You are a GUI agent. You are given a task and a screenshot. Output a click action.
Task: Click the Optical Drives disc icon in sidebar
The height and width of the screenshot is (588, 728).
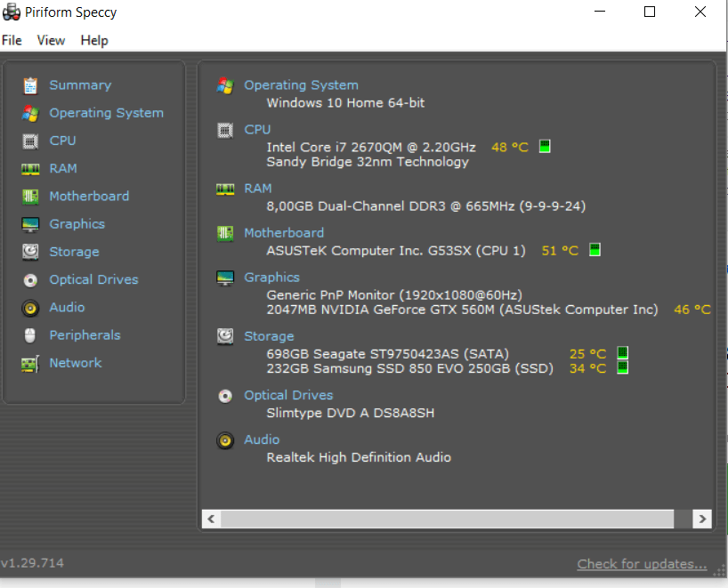point(30,280)
